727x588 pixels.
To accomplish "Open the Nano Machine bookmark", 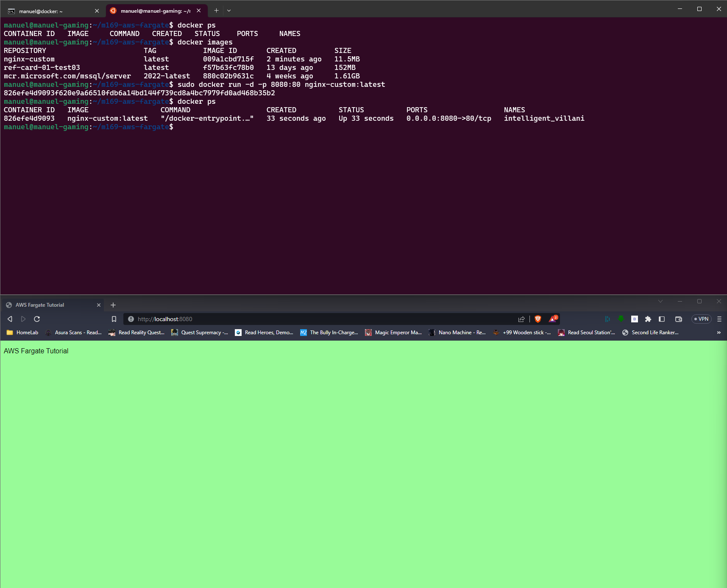I will tap(457, 333).
